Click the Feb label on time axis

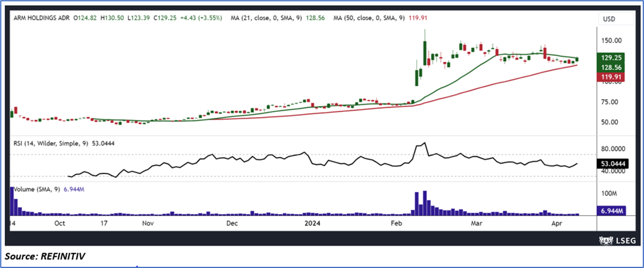[397, 223]
